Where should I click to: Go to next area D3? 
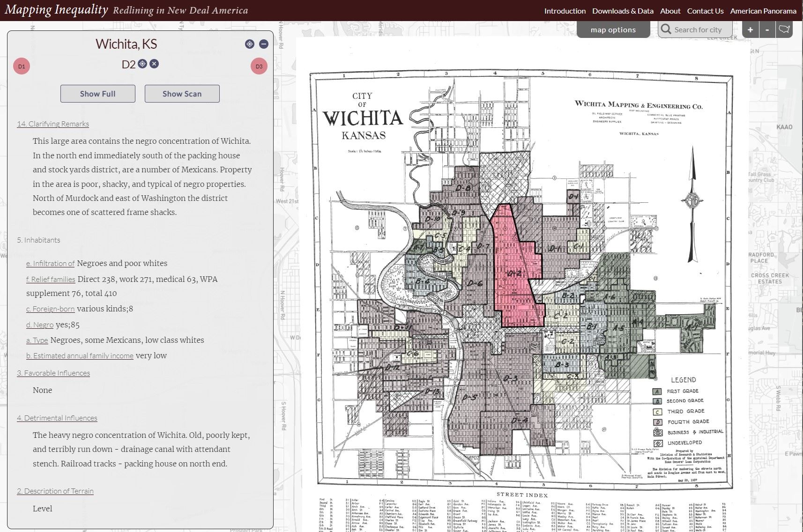[x=259, y=66]
